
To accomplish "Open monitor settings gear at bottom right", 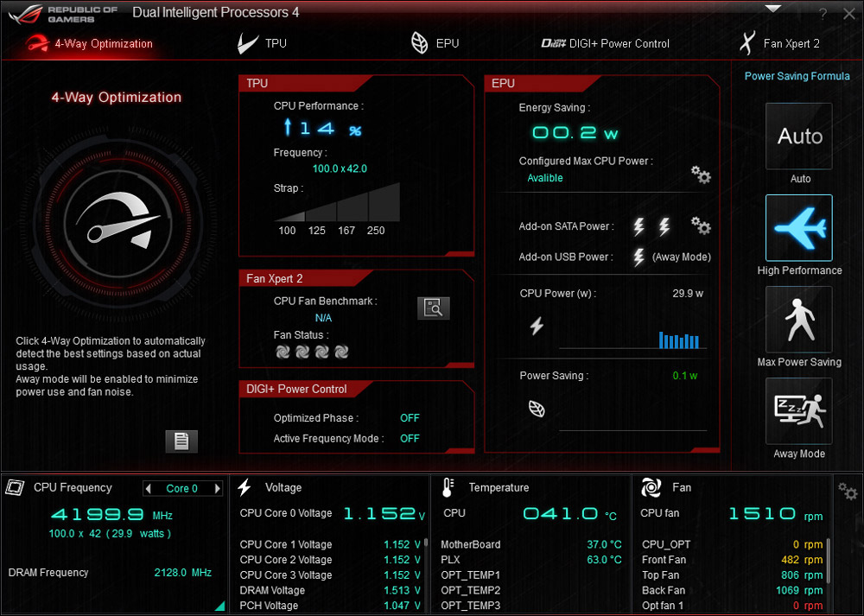I will (x=848, y=491).
